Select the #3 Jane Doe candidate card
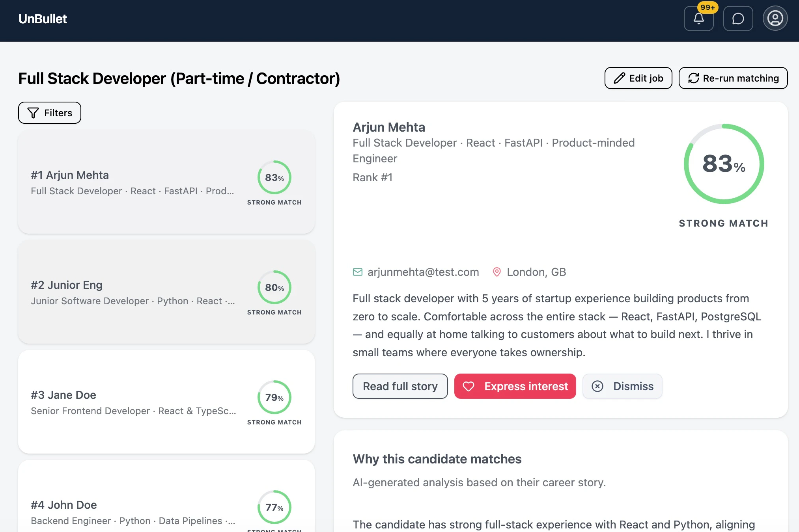This screenshot has width=799, height=532. tap(166, 402)
